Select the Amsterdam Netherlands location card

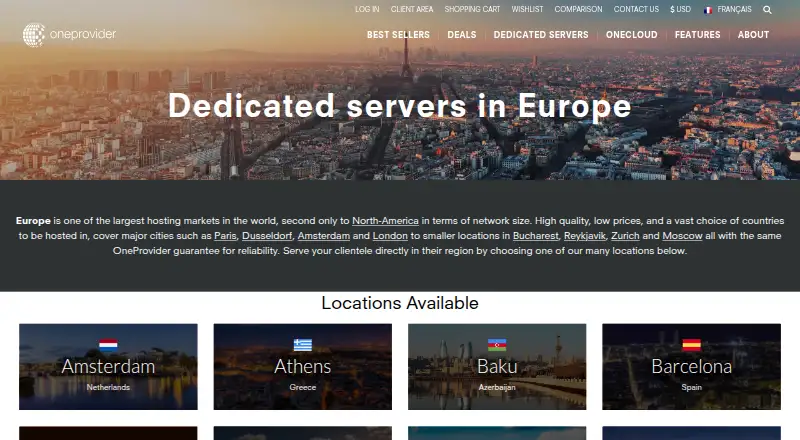pyautogui.click(x=108, y=366)
